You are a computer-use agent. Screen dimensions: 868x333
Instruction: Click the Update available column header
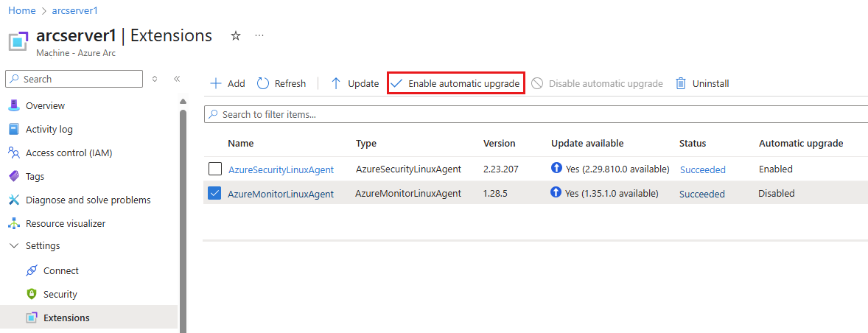pos(587,143)
